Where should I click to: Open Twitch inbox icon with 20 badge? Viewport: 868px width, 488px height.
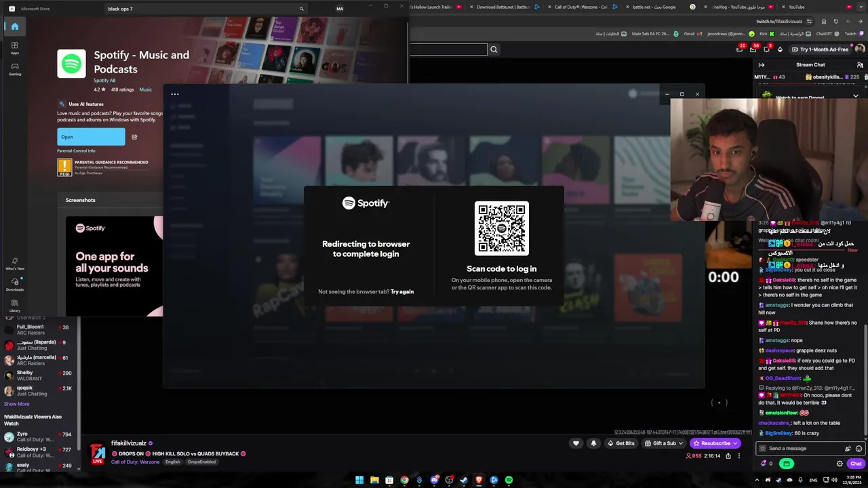tap(740, 49)
